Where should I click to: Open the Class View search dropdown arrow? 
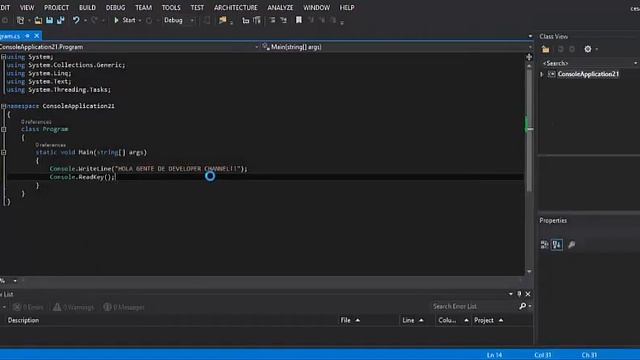point(636,63)
